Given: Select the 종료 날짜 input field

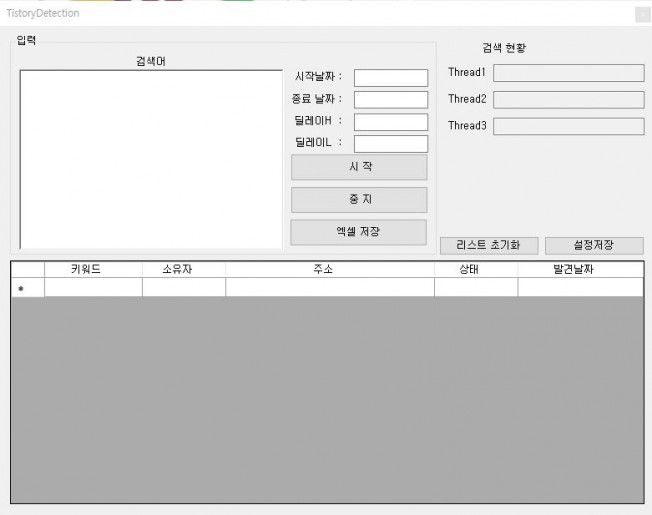Looking at the screenshot, I should pos(390,100).
